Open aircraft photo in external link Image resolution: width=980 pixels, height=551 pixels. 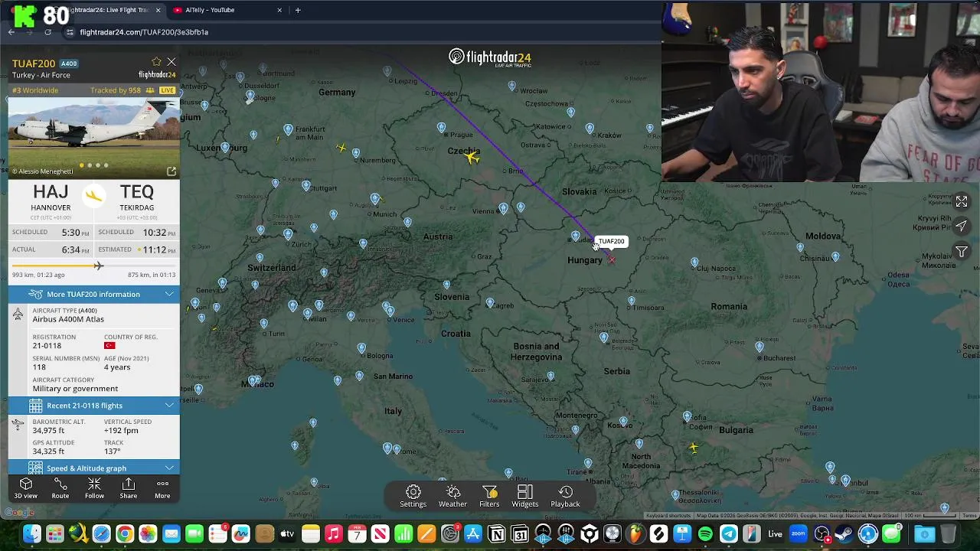click(171, 171)
